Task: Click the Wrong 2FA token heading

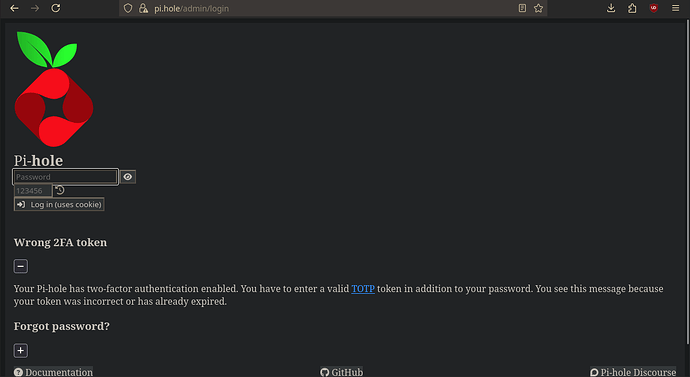Action: 60,242
